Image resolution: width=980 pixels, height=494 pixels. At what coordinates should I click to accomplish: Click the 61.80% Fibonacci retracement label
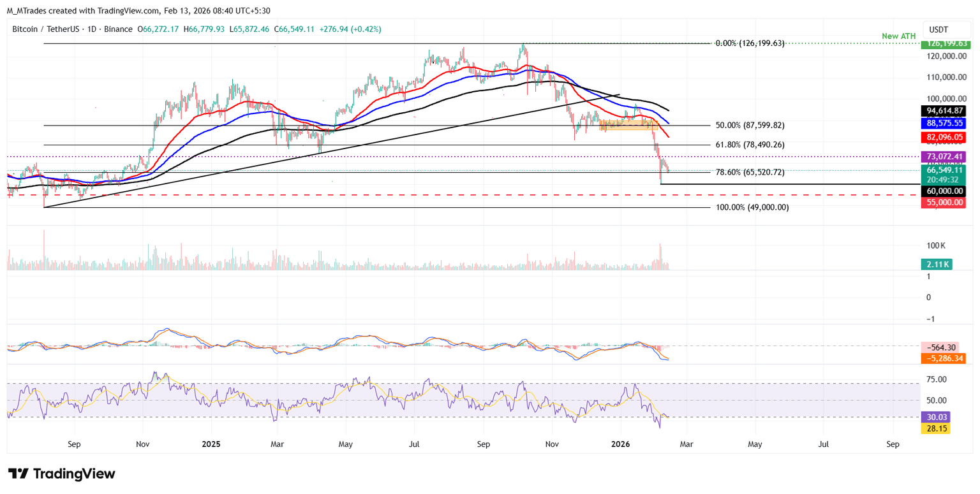[750, 145]
